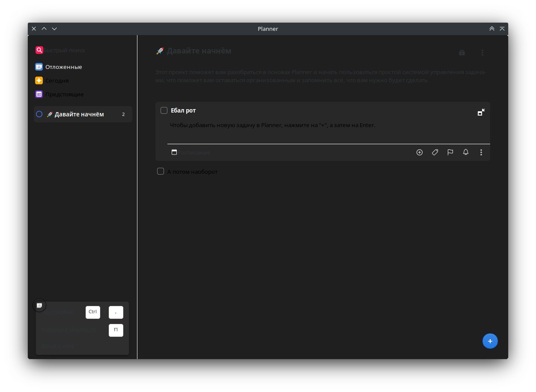Click task count badge 2 in sidebar
The image size is (536, 392).
click(x=123, y=114)
